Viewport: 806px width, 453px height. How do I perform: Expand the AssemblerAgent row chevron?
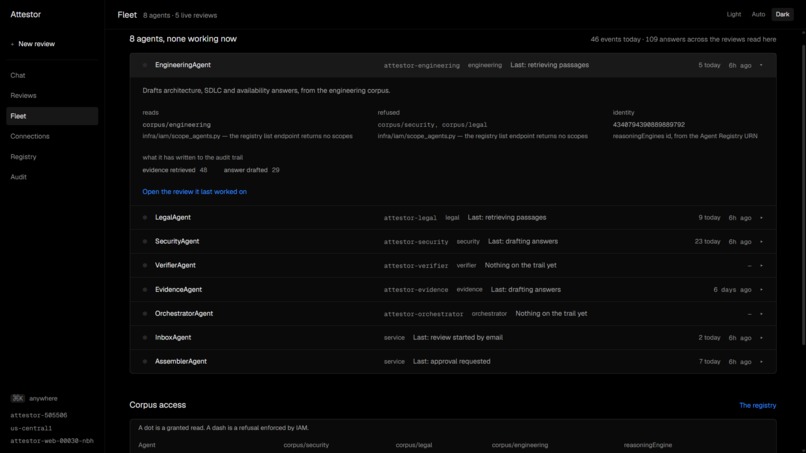(761, 362)
